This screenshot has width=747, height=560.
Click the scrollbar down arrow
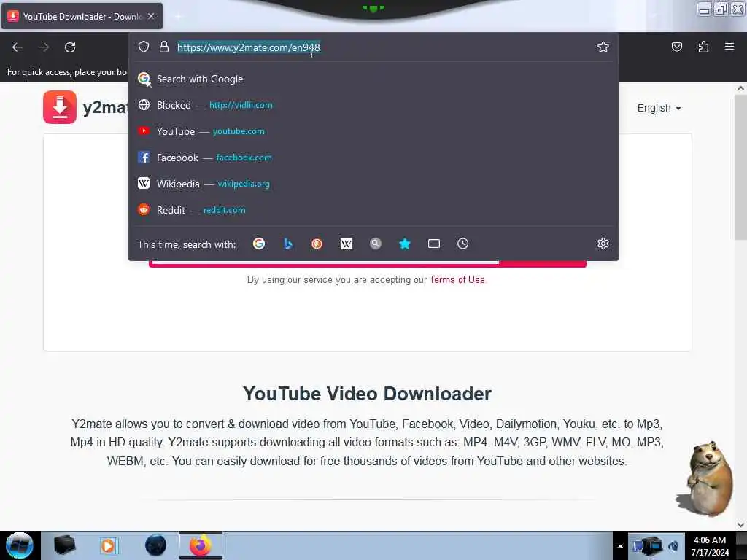point(740,525)
